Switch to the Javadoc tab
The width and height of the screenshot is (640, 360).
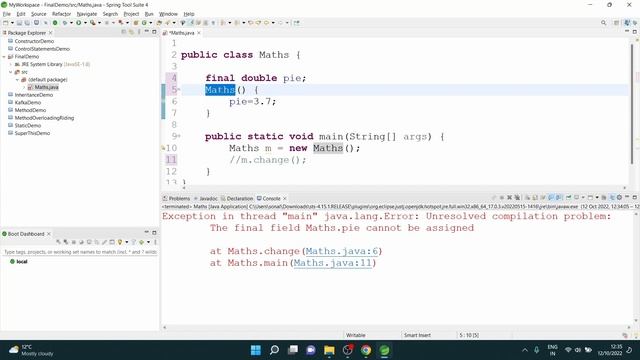pos(205,198)
